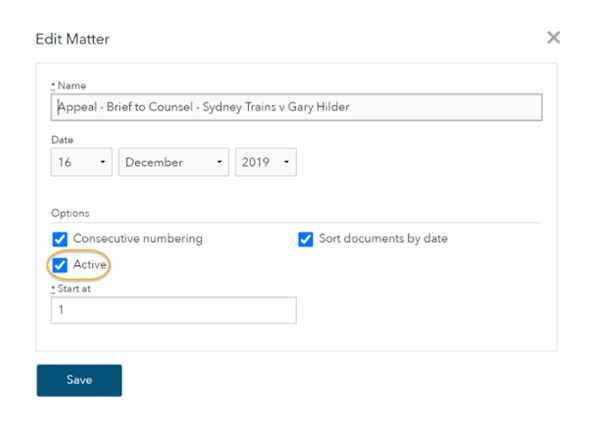Click the arrow on the December selector
Screen dimensions: 598x425
click(219, 162)
